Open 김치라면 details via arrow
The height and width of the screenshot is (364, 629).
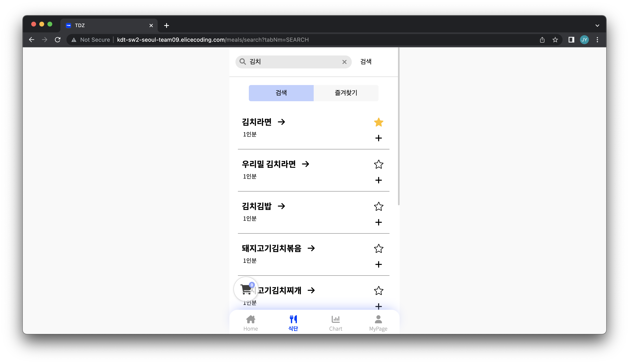(x=281, y=122)
